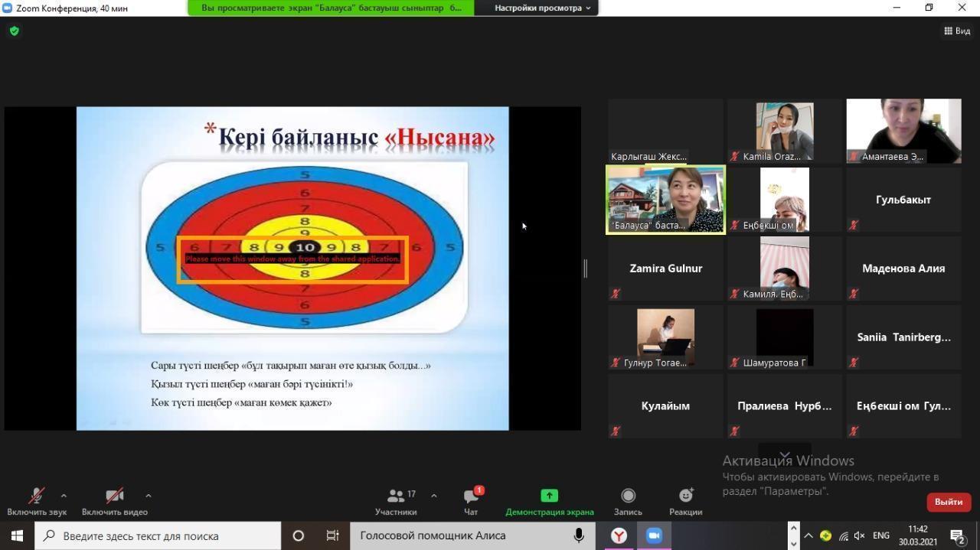The image size is (980, 550).
Task: Open the Реакции reactions menu
Action: click(685, 501)
